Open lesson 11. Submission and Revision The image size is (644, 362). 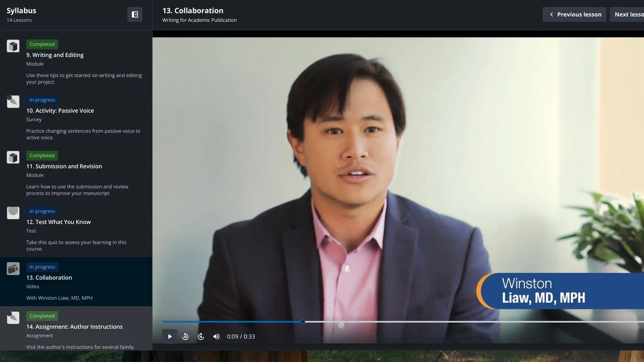pyautogui.click(x=64, y=167)
